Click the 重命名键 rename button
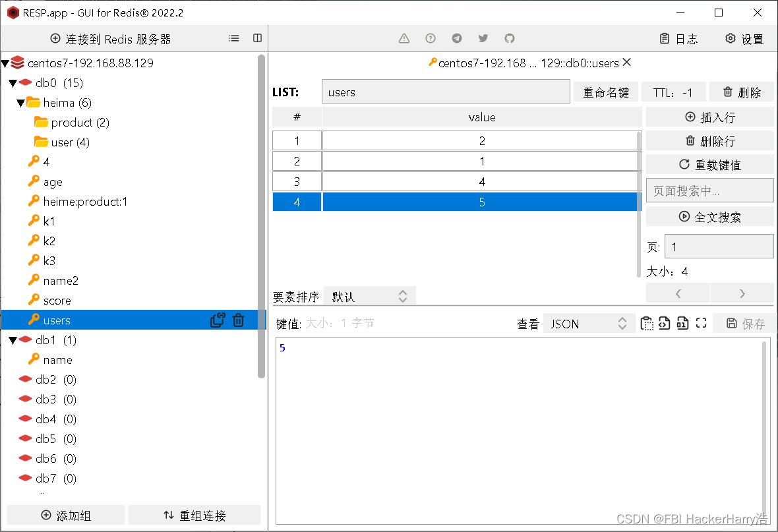Viewport: 778px width, 532px height. coord(605,91)
